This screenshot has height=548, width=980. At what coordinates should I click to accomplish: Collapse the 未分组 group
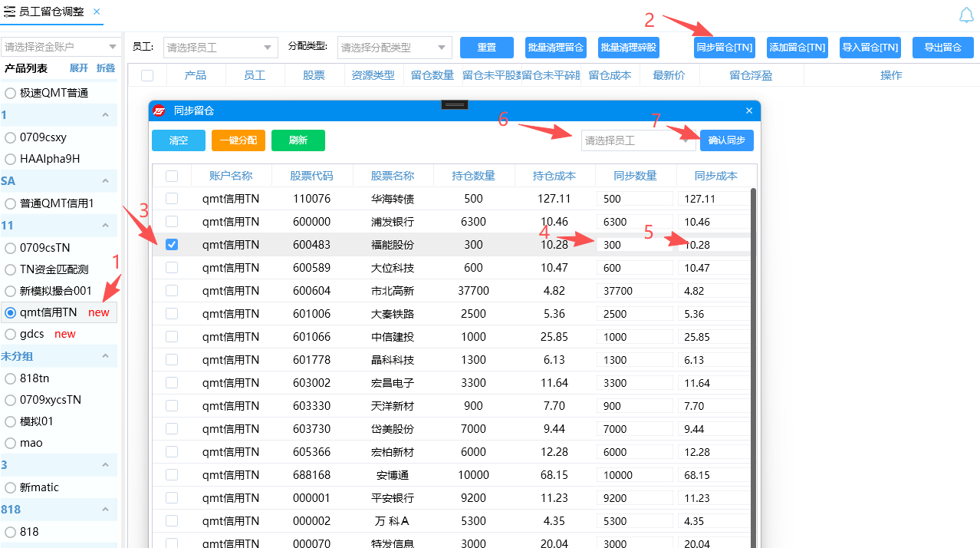(x=105, y=356)
